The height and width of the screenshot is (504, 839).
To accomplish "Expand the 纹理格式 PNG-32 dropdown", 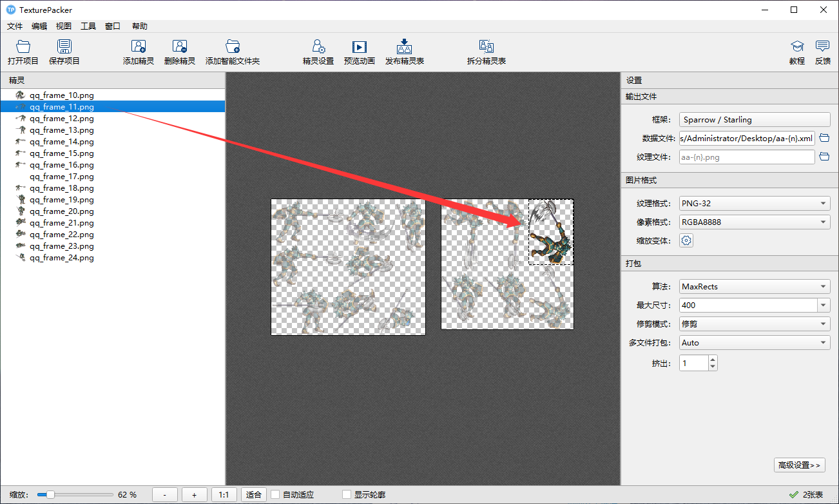I will coord(754,204).
